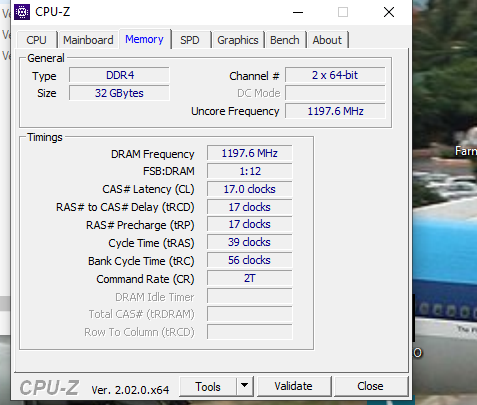This screenshot has height=405, width=477.
Task: Minimize the CPU-Z window
Action: (298, 12)
